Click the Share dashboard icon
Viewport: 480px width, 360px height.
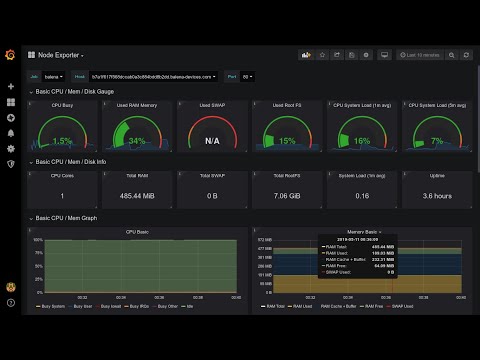coord(337,55)
